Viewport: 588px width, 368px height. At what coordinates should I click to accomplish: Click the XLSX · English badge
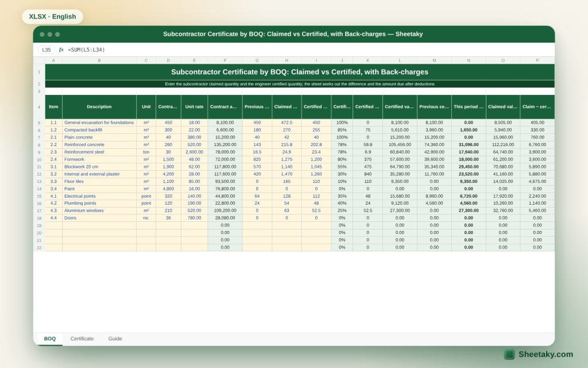pos(52,17)
